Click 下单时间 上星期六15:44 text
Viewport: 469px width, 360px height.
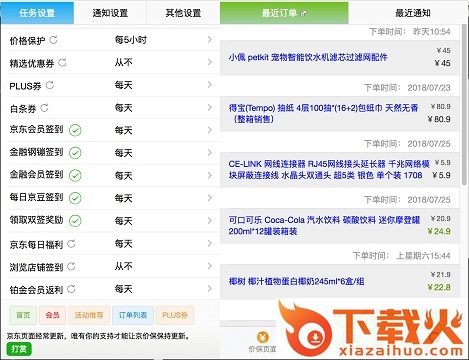[402, 256]
